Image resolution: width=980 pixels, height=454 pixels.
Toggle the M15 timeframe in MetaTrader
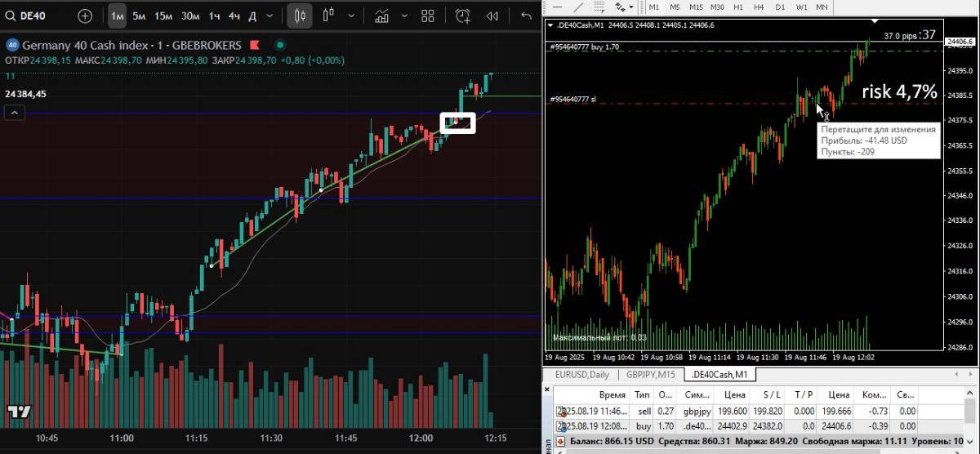tap(696, 7)
